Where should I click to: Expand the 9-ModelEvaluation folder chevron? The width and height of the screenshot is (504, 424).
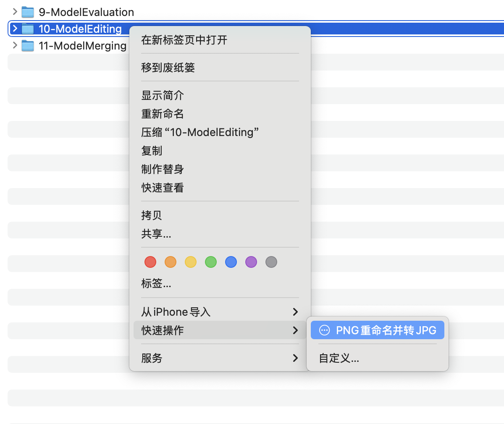click(15, 12)
